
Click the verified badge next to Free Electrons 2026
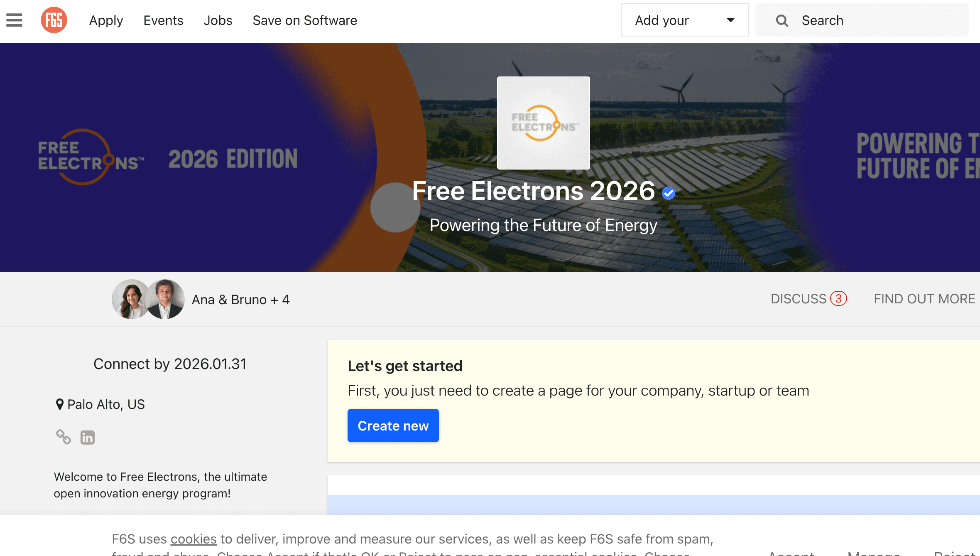pyautogui.click(x=668, y=192)
